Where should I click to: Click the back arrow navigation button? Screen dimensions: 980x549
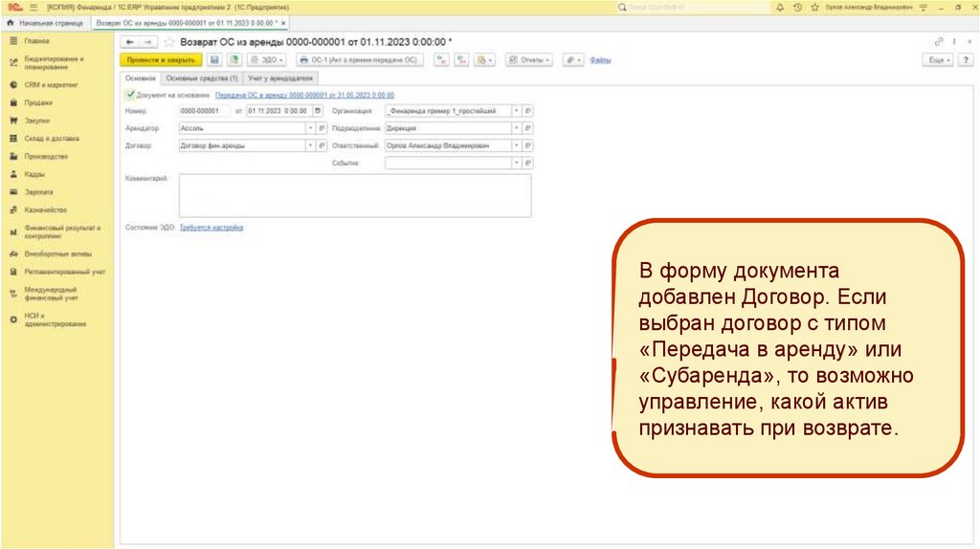(130, 42)
